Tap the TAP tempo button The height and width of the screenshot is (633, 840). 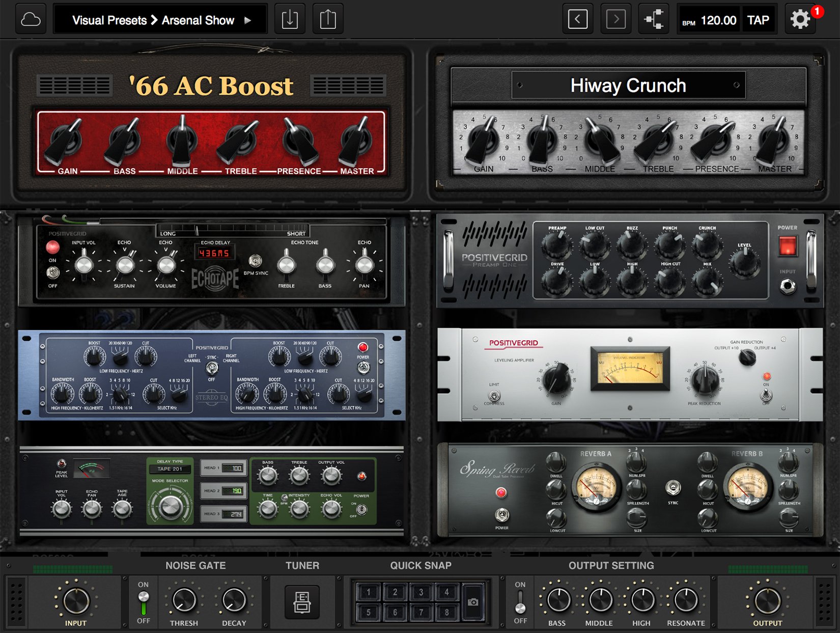759,20
